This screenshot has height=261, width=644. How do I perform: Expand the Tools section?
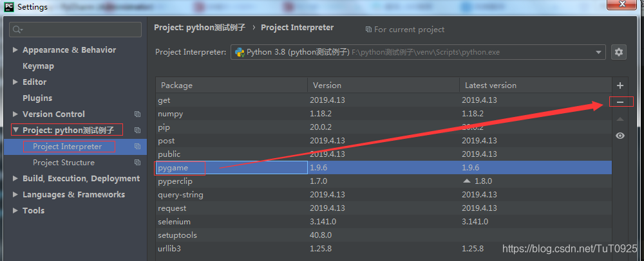click(15, 211)
